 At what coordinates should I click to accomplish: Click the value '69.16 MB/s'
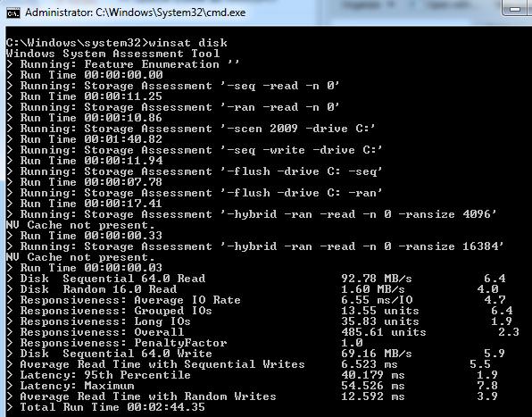[377, 354]
